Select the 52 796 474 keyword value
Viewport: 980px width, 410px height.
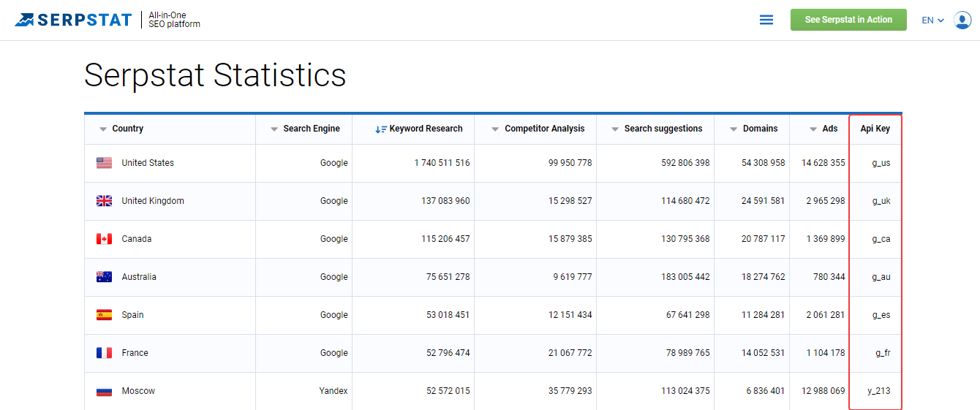pos(448,353)
